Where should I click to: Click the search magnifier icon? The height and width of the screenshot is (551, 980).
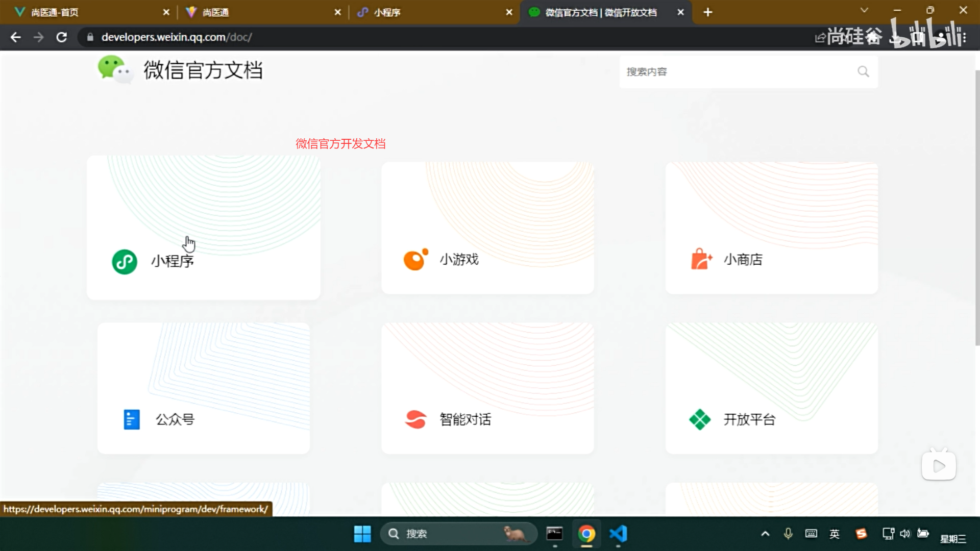coord(863,71)
